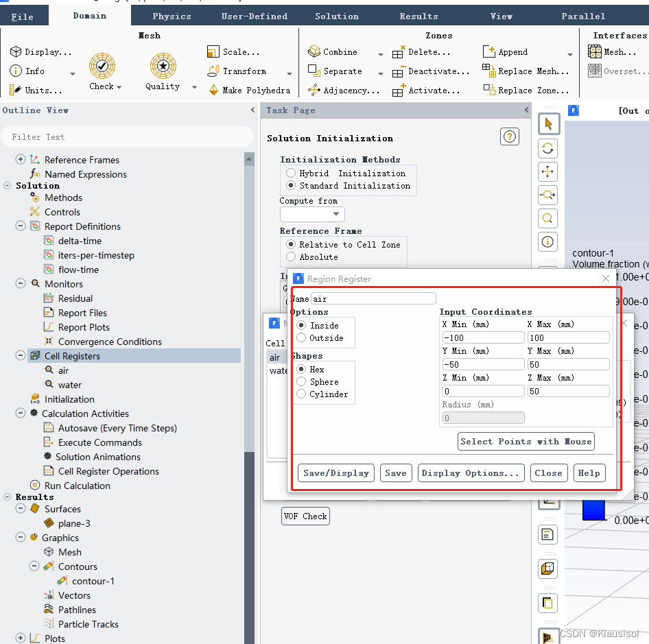Click Select Points with Mouse button
649x644 pixels.
526,442
